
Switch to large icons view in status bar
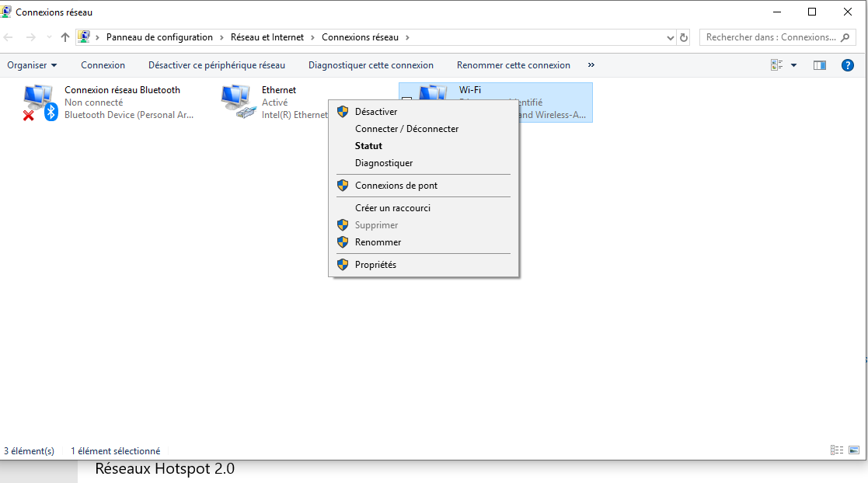[x=854, y=450]
